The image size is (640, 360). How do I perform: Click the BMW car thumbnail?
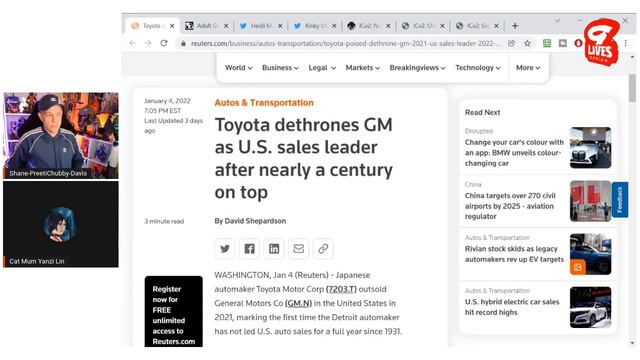tap(591, 148)
